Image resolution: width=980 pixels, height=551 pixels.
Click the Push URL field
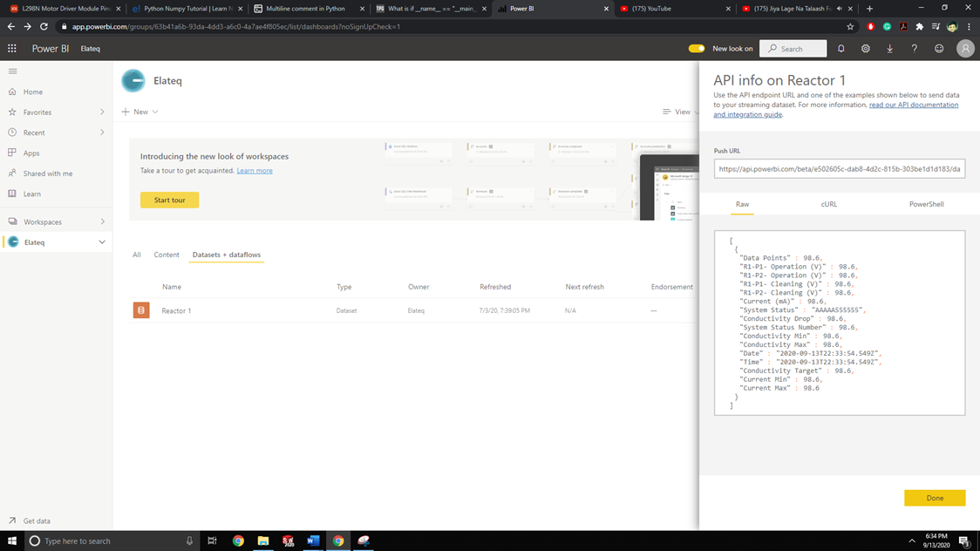840,168
